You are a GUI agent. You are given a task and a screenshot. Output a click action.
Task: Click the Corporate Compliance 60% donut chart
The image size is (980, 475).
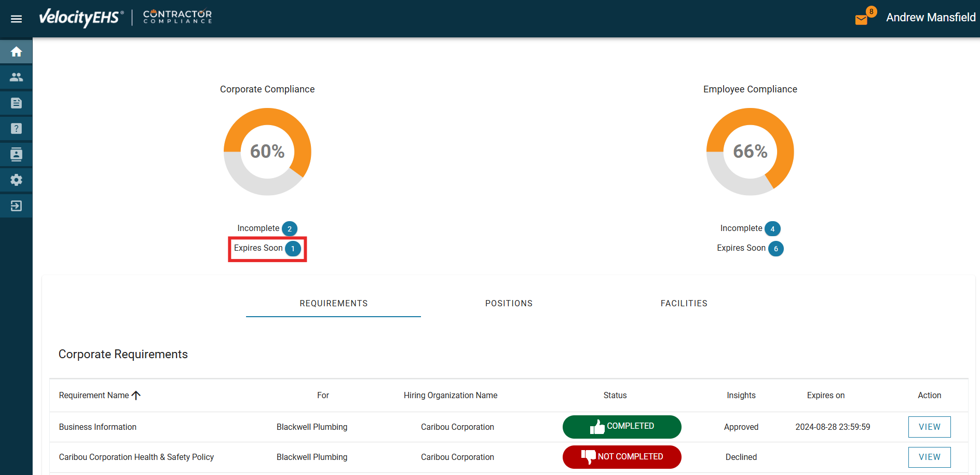click(267, 152)
